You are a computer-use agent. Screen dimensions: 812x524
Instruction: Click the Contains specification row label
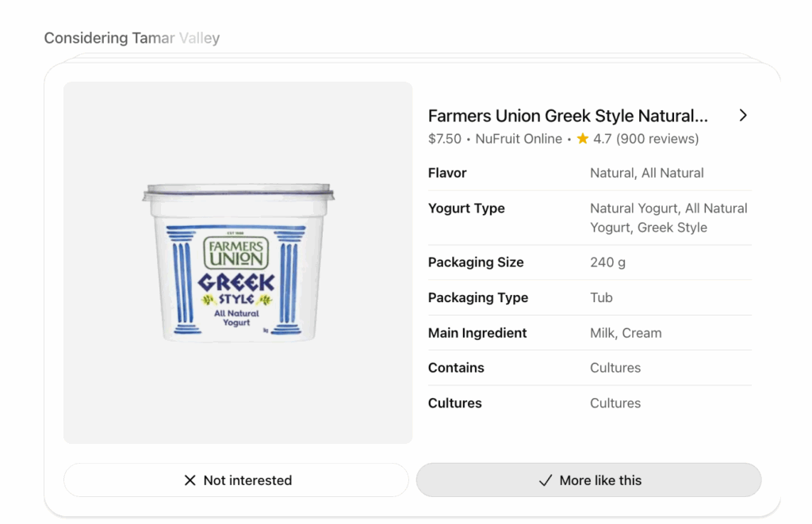(456, 368)
